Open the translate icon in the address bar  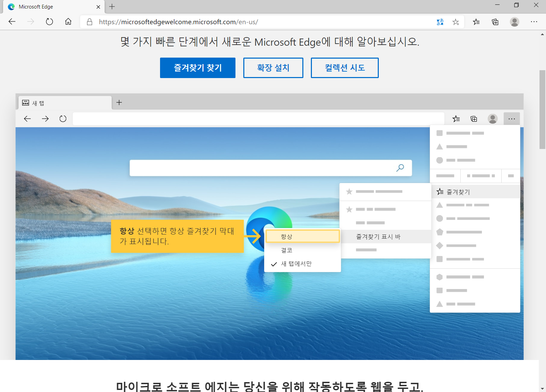click(x=440, y=22)
